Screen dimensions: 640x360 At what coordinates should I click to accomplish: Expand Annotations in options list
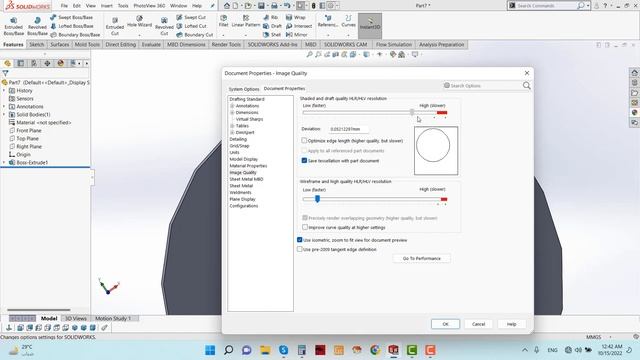coord(232,106)
